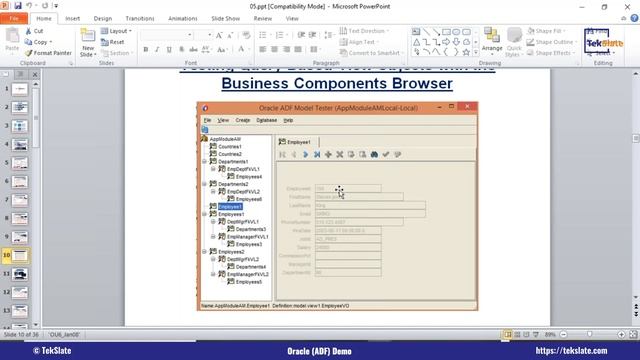Click the New Slide icon
Viewport: 640px width, 360px height.
87,36
